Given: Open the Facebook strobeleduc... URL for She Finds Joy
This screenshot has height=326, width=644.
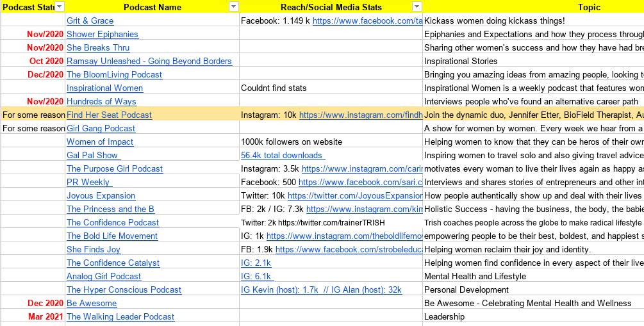Looking at the screenshot, I should pos(349,250).
